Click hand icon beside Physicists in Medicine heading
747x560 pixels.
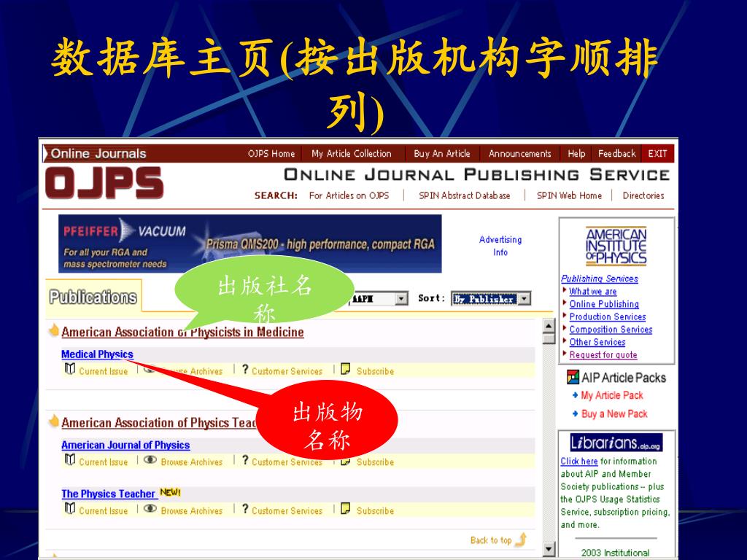[x=54, y=330]
